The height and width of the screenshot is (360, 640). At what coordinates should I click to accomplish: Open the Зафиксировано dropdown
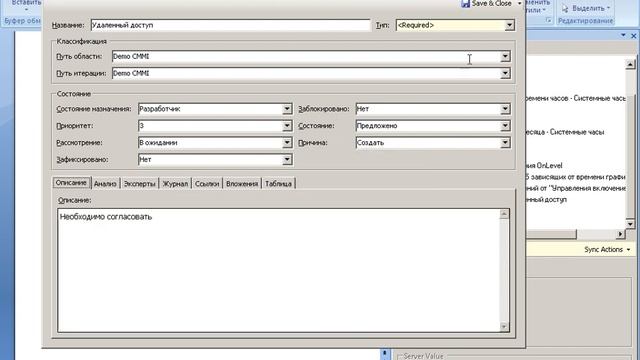(287, 160)
